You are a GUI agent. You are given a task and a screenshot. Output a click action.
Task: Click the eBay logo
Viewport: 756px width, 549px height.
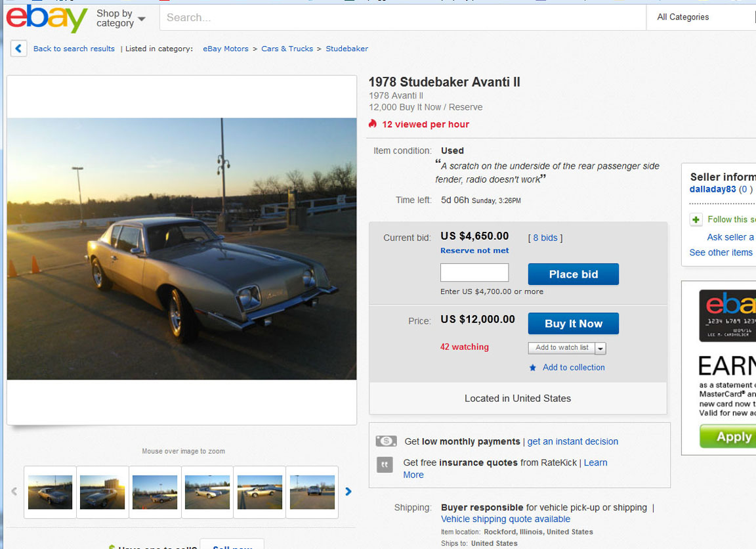coord(46,19)
